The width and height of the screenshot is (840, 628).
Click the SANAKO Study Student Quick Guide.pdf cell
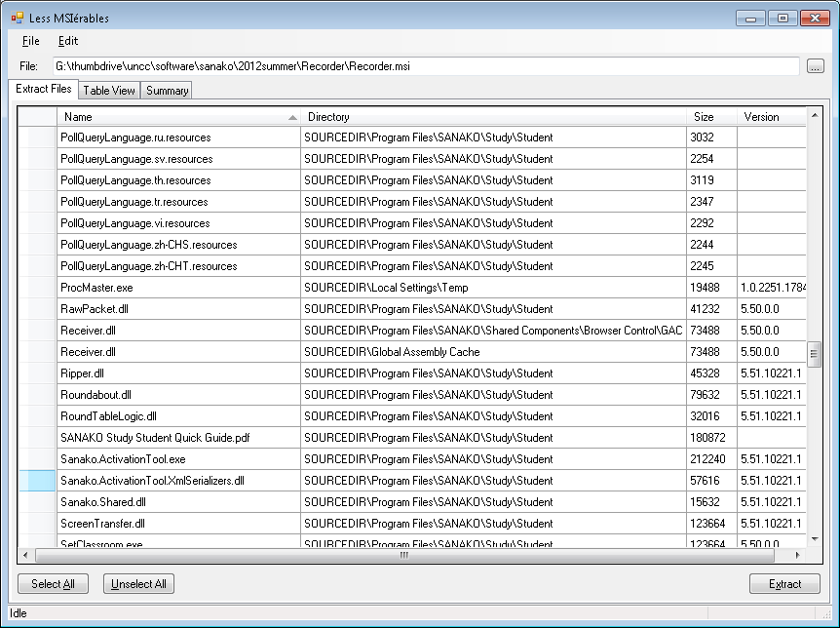click(178, 438)
